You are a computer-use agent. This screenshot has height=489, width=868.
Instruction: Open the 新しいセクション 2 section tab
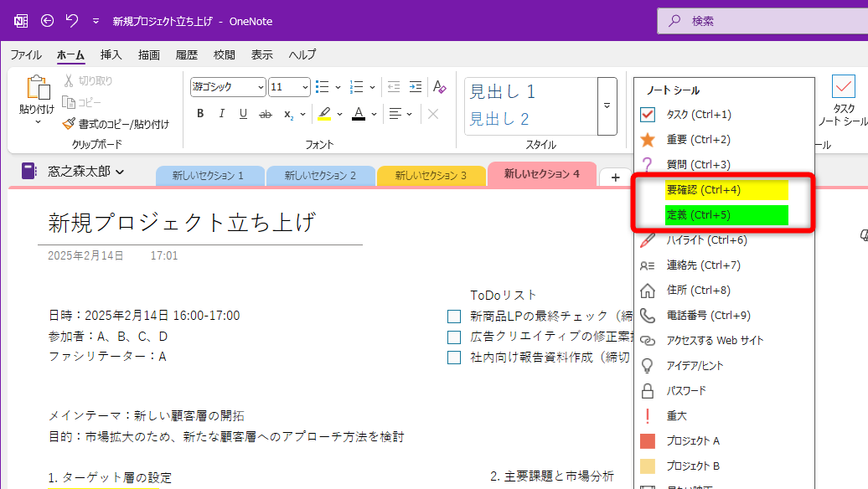tap(318, 176)
